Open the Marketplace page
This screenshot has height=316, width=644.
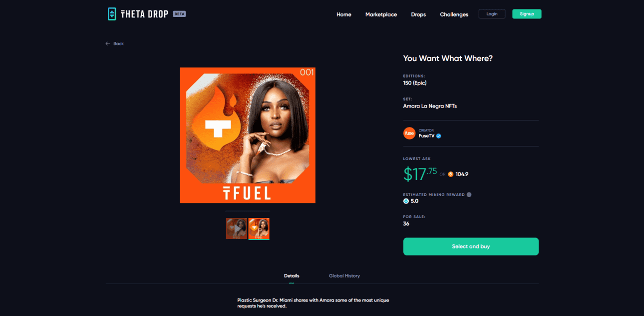[381, 14]
